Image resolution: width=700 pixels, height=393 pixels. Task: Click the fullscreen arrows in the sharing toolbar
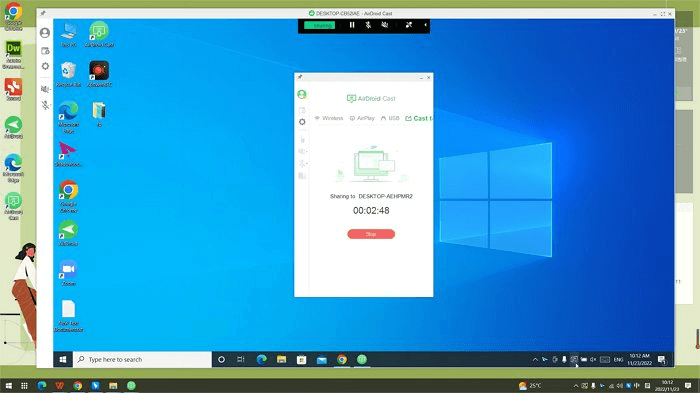(408, 25)
